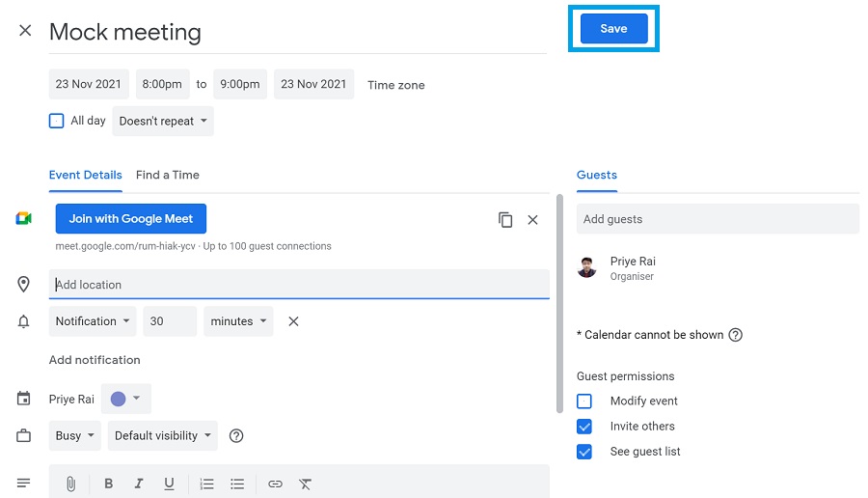The height and width of the screenshot is (498, 868).
Task: Click the Priye Rai organiser name
Action: point(633,262)
